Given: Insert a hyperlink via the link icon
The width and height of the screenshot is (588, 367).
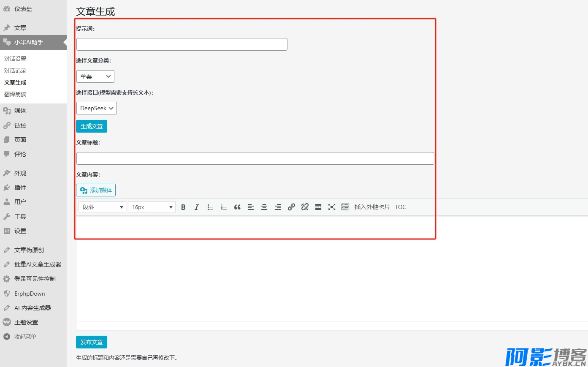Looking at the screenshot, I should pos(291,207).
